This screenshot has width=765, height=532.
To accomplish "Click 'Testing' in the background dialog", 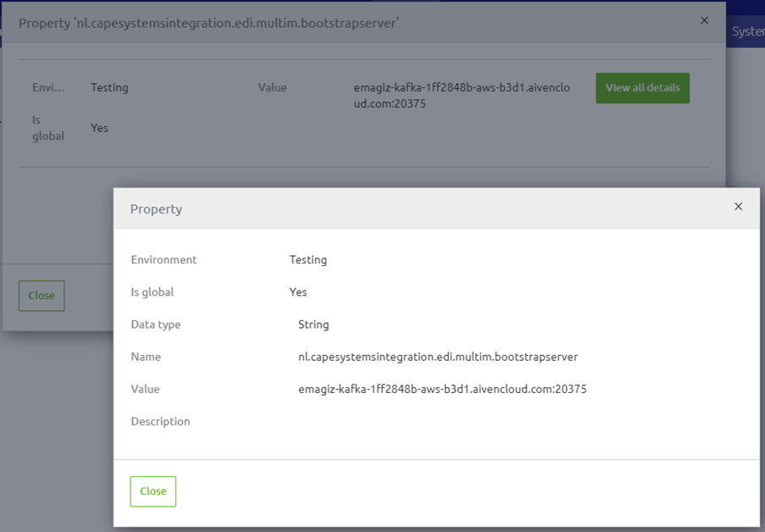I will point(108,87).
